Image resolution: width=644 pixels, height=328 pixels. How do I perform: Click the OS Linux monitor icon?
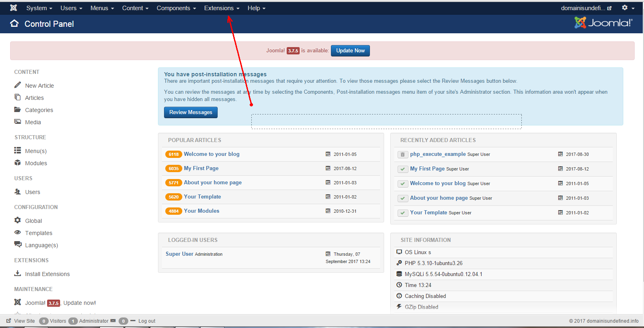pos(399,252)
